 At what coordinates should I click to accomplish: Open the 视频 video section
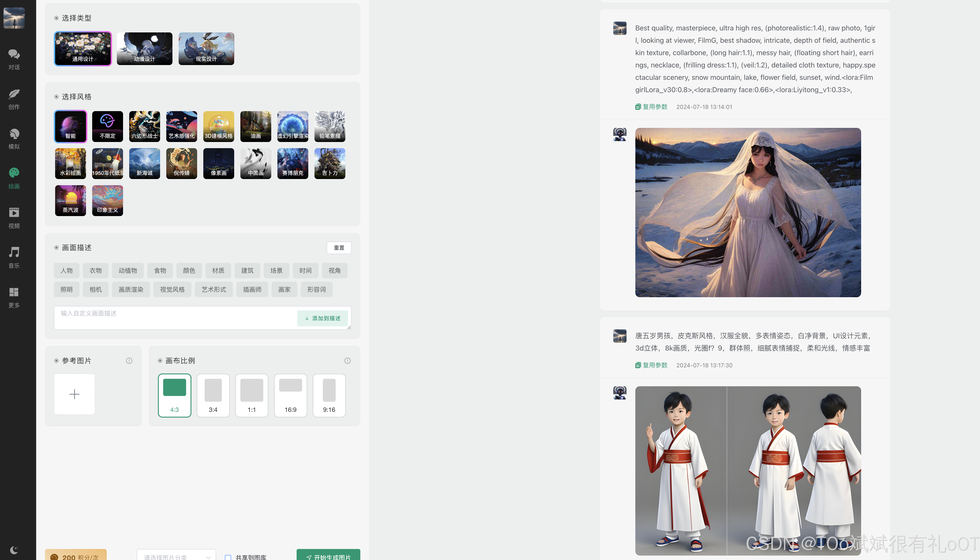click(14, 218)
